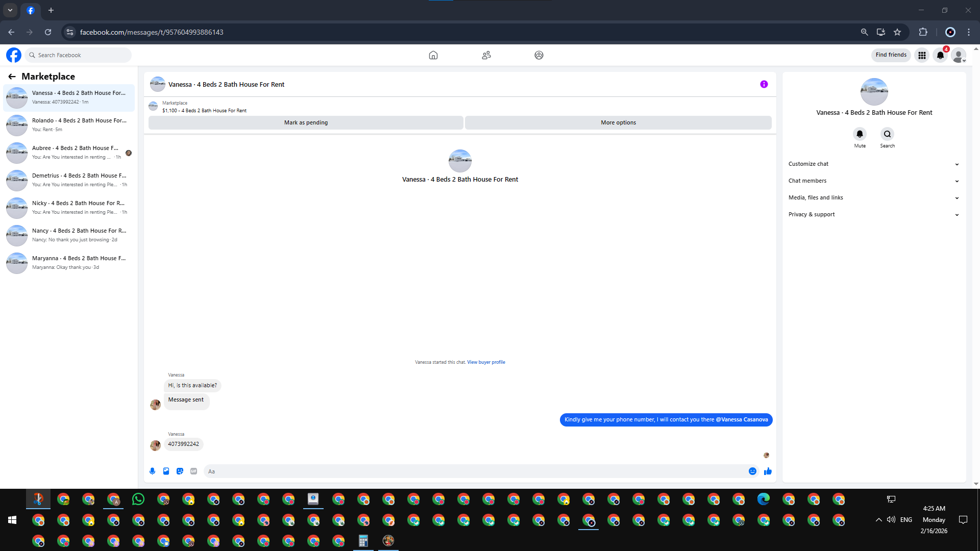Click the message input field
Image resolution: width=980 pixels, height=551 pixels.
click(475, 471)
